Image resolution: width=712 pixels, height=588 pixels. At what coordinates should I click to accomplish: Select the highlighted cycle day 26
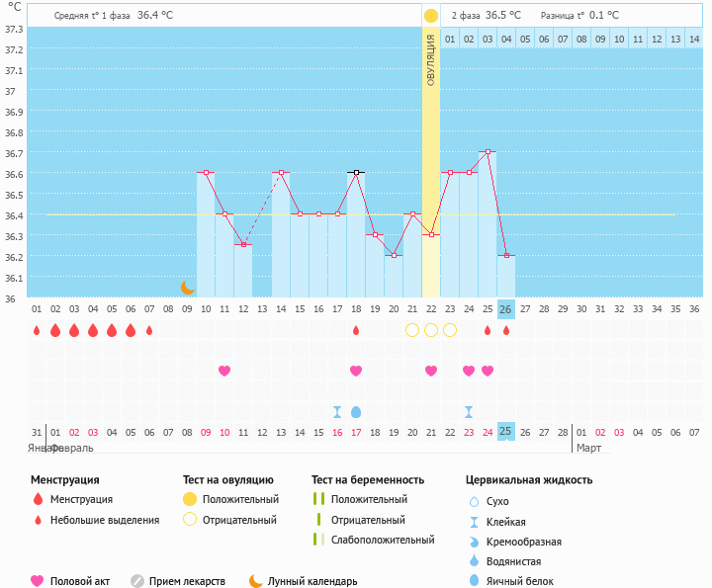505,308
